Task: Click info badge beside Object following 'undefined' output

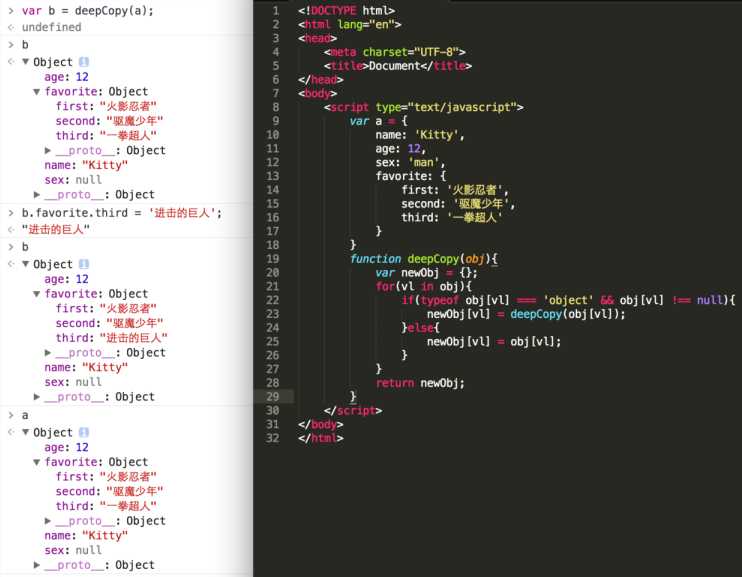Action: point(84,62)
